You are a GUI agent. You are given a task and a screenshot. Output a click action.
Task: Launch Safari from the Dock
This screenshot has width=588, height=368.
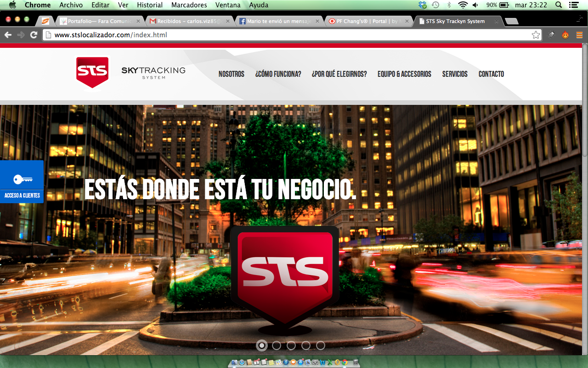[x=242, y=362]
